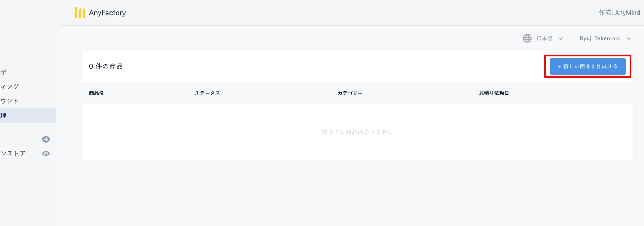The width and height of the screenshot is (644, 226).
Task: Select the ンストア sidebar entry
Action: 13,154
